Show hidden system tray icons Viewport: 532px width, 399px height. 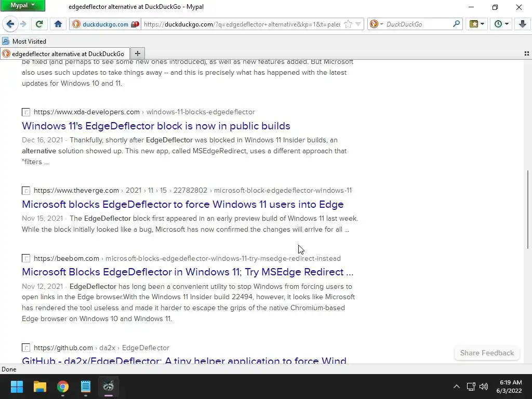click(457, 387)
